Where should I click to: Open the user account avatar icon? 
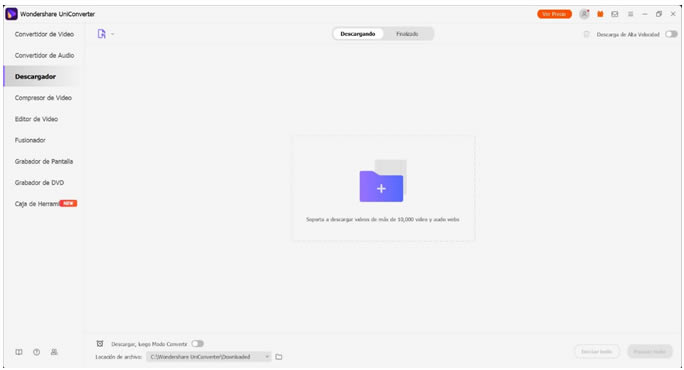tap(584, 14)
